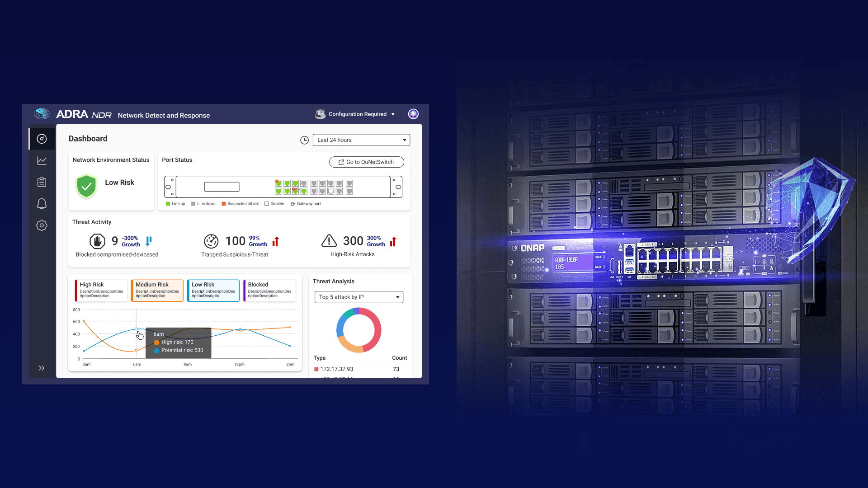Viewport: 868px width, 488px height.
Task: Click the High-Risk Attacks warning triangle icon
Action: [x=329, y=241]
